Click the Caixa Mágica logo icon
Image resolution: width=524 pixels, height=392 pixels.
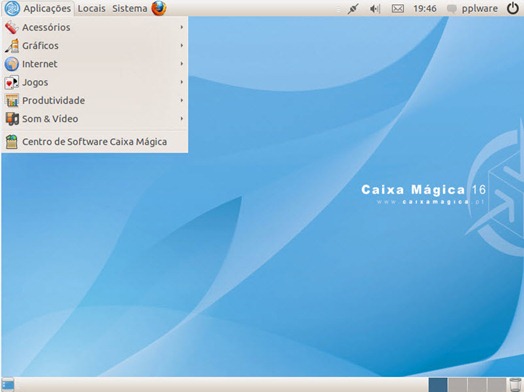[12, 8]
